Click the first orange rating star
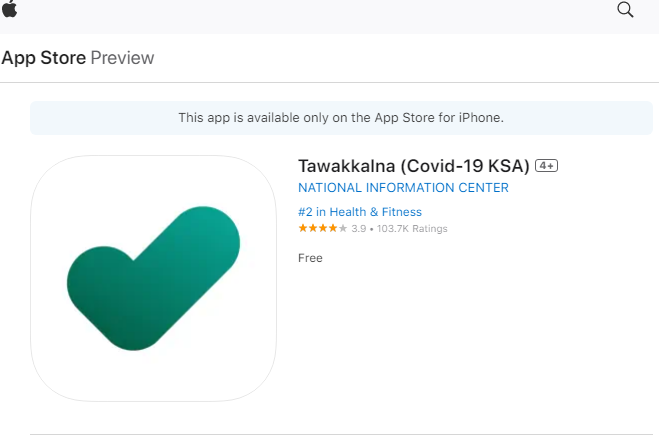 [x=303, y=228]
